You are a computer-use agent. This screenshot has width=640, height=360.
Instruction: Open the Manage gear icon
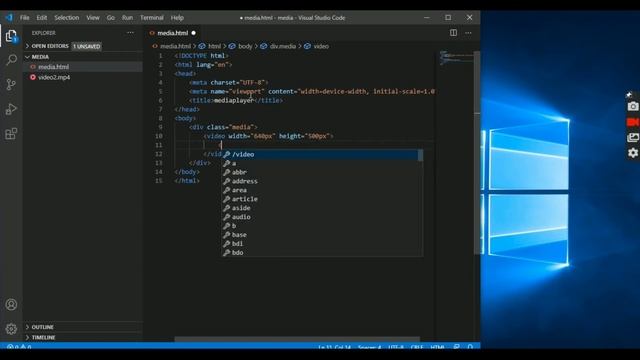pyautogui.click(x=11, y=329)
